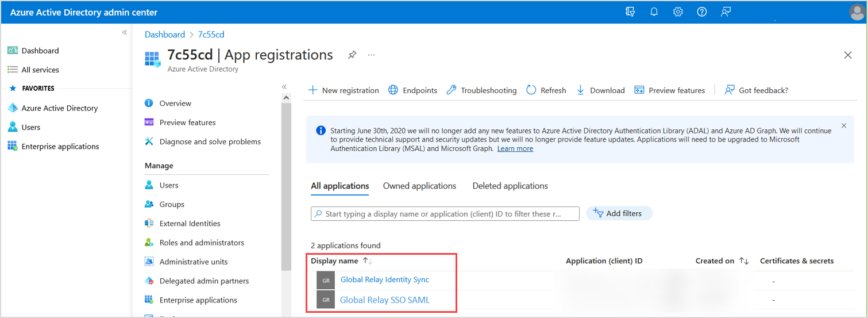
Task: Click Certificates & secrets column header
Action: [797, 261]
